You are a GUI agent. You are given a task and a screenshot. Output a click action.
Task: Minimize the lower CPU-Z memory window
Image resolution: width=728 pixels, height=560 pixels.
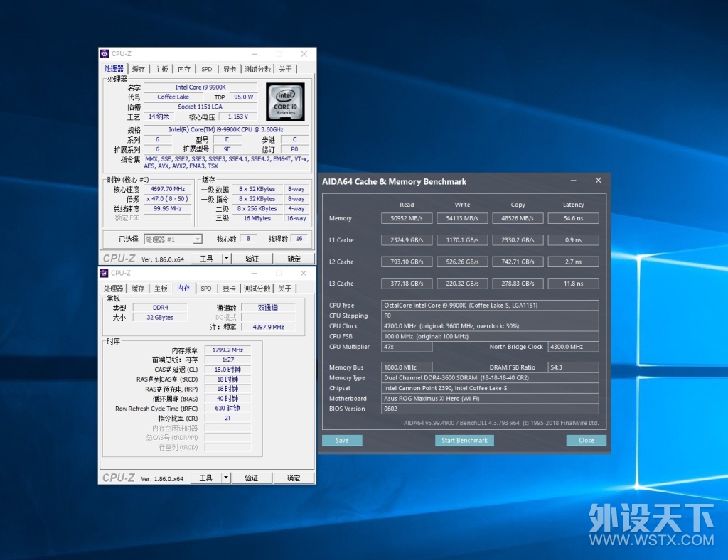254,274
